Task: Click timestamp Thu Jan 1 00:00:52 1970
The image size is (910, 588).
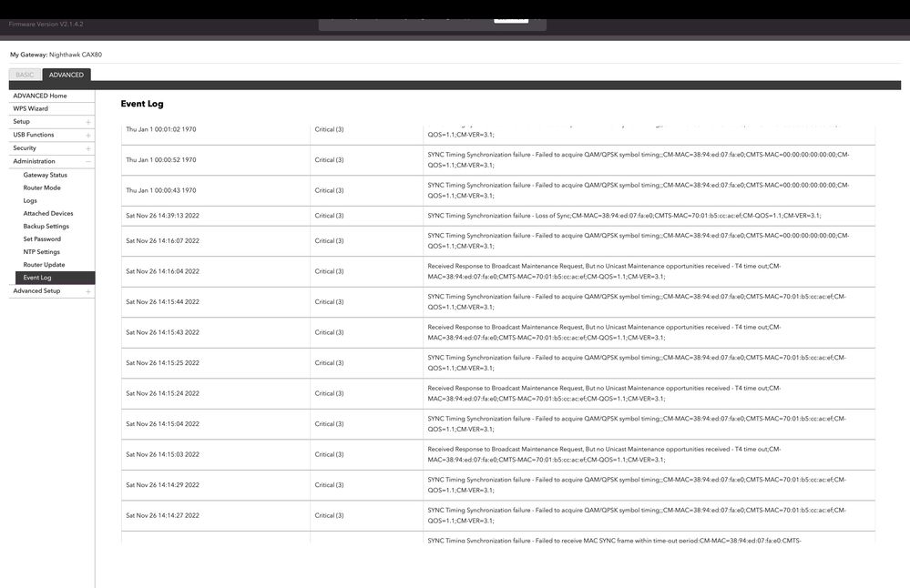Action: coord(160,159)
